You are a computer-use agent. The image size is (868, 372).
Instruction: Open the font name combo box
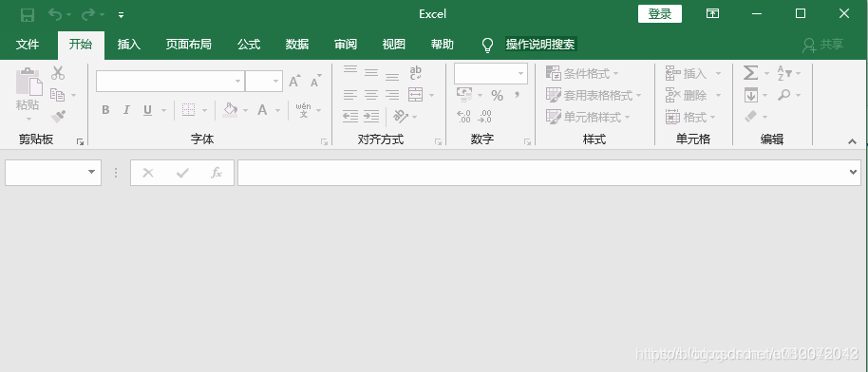[171, 82]
